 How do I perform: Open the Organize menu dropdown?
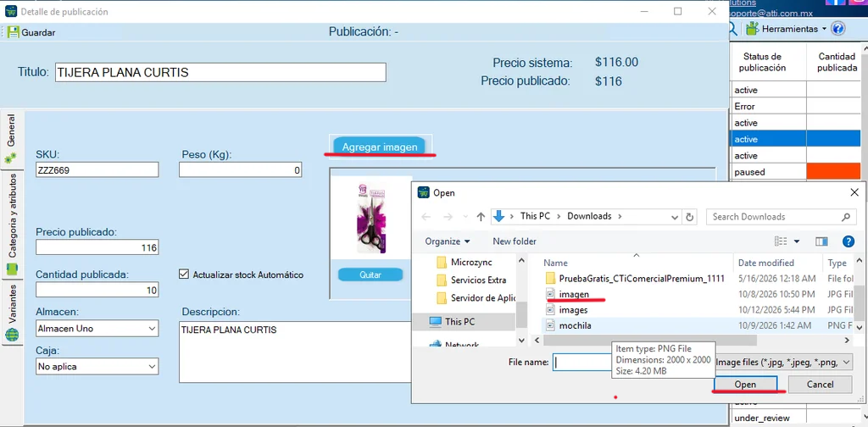(x=448, y=241)
